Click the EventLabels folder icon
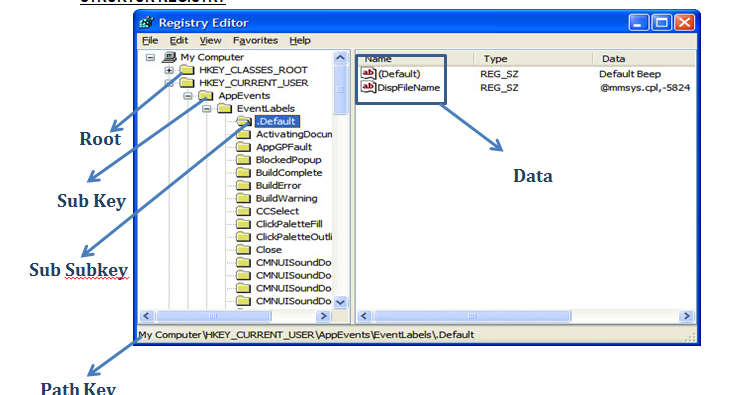The width and height of the screenshot is (753, 395). pyautogui.click(x=224, y=109)
